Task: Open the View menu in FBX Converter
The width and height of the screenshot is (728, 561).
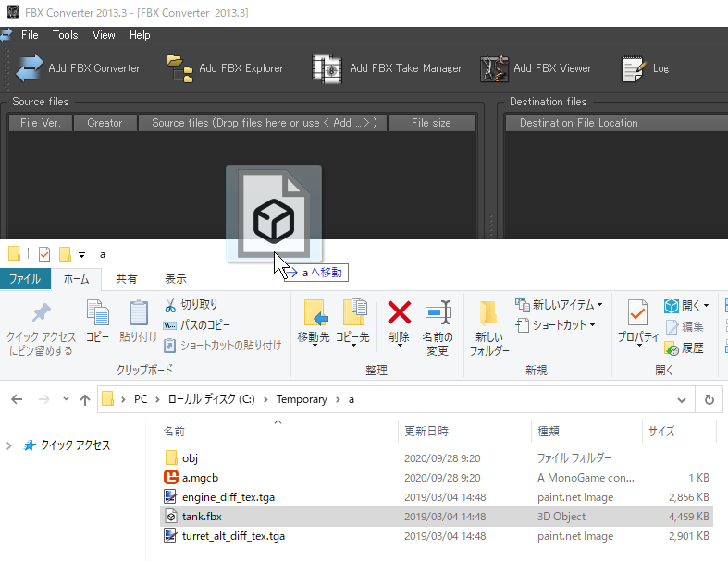Action: (x=104, y=35)
